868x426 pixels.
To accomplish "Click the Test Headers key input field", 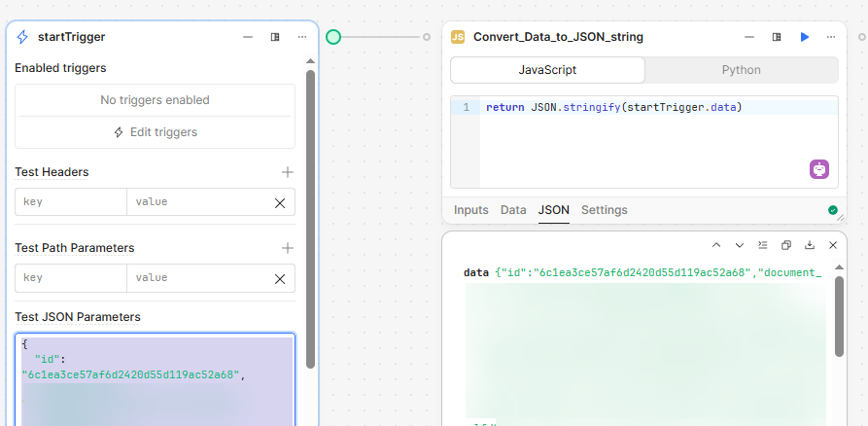I will [x=71, y=202].
